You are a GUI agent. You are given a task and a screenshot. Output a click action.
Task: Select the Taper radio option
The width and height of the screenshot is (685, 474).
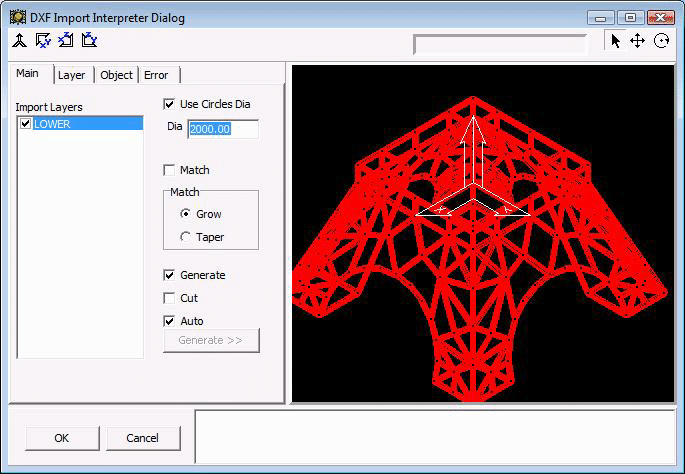[185, 237]
